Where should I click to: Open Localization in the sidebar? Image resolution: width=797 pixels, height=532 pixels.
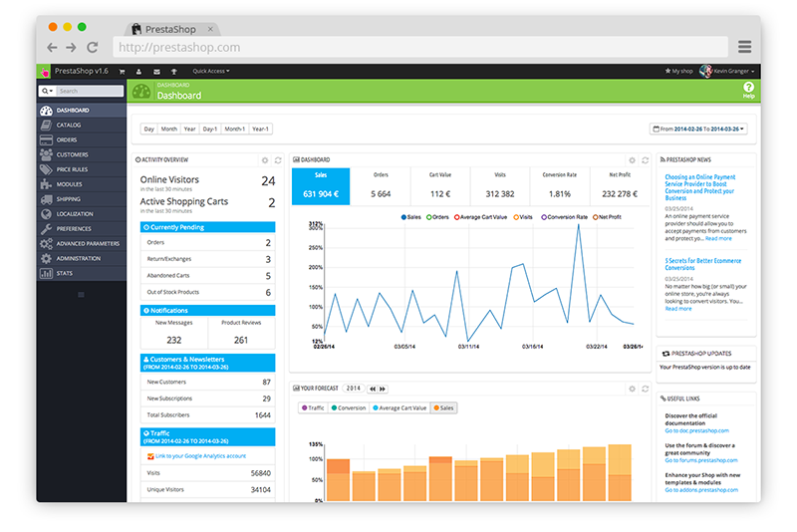tap(82, 214)
